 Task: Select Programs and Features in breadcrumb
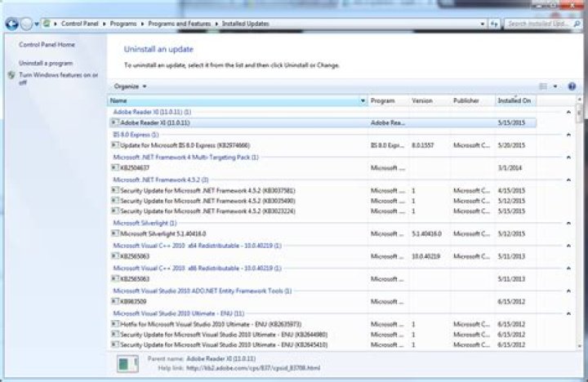pyautogui.click(x=179, y=24)
